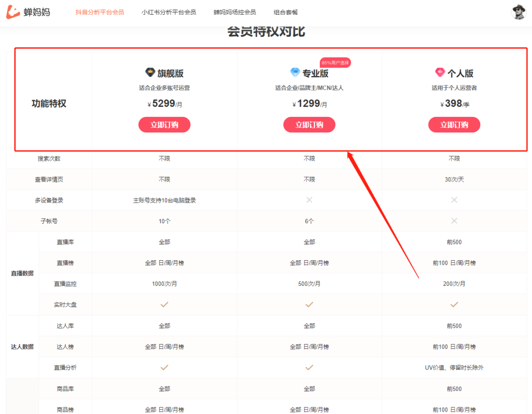Click the 30次/天 cell
The width and height of the screenshot is (532, 414).
454,179
